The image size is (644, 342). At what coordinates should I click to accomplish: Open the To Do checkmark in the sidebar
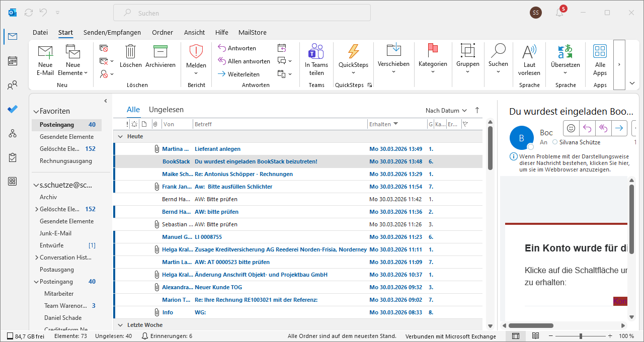(x=13, y=109)
